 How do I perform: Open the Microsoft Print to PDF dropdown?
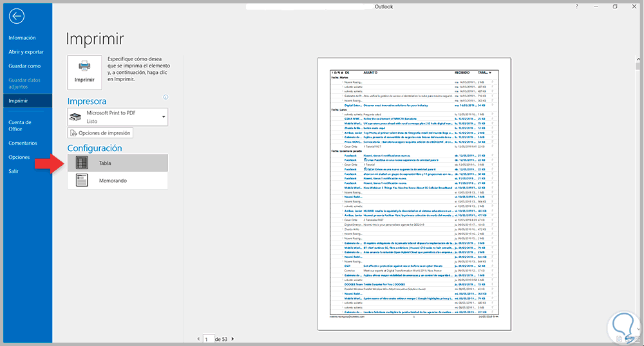[118, 117]
